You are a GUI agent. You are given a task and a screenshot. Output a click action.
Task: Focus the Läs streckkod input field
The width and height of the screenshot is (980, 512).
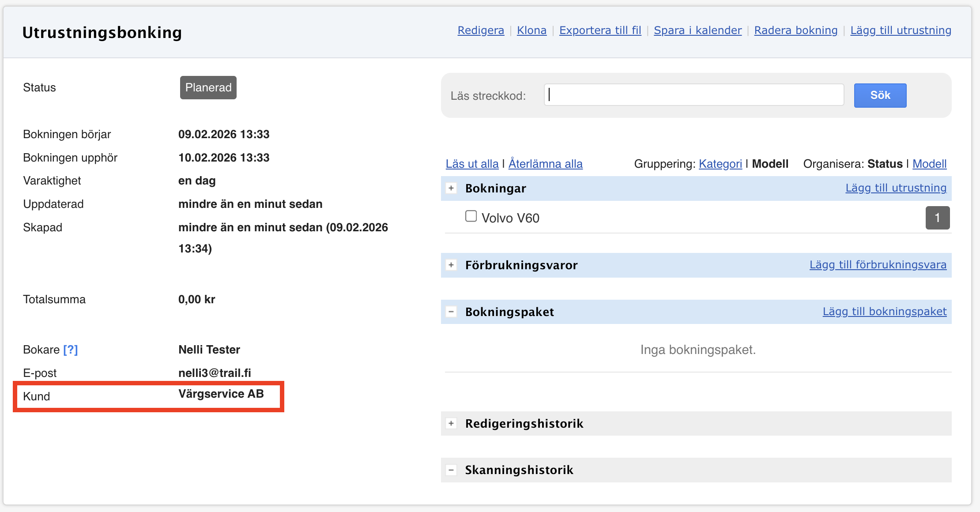pyautogui.click(x=694, y=95)
